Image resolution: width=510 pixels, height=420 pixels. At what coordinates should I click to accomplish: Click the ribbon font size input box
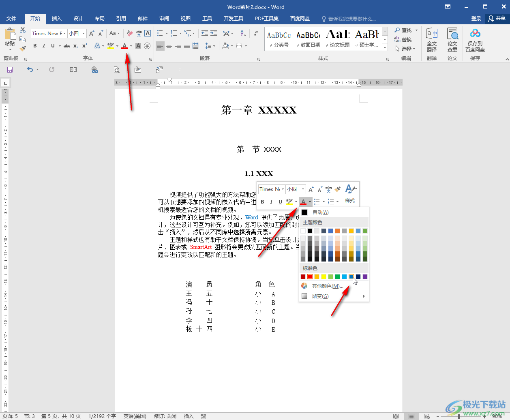pyautogui.click(x=74, y=34)
